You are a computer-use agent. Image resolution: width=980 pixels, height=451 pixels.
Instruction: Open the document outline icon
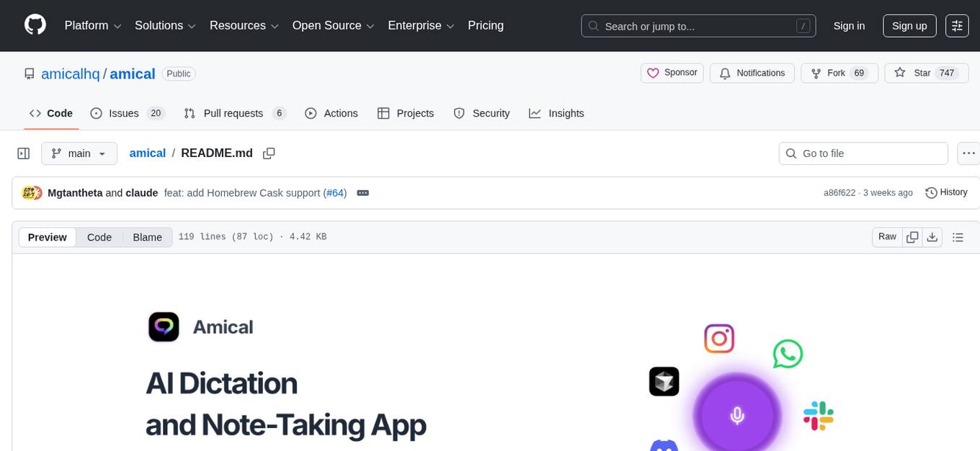coord(958,237)
